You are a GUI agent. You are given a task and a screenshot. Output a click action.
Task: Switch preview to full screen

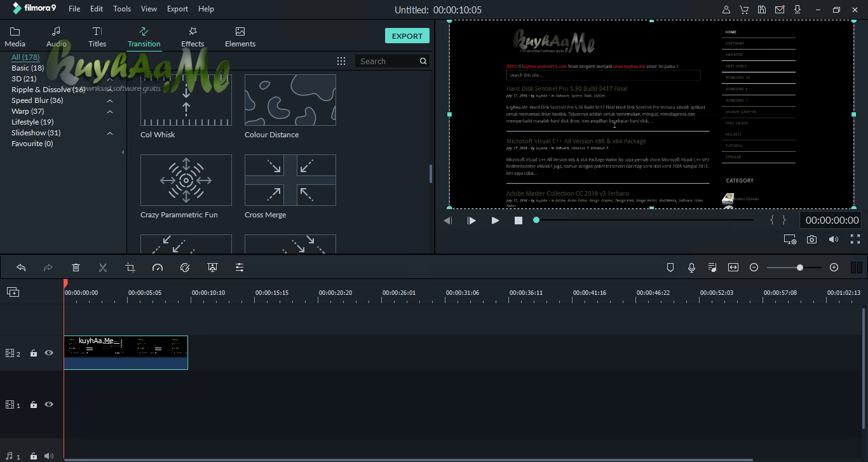coord(855,239)
